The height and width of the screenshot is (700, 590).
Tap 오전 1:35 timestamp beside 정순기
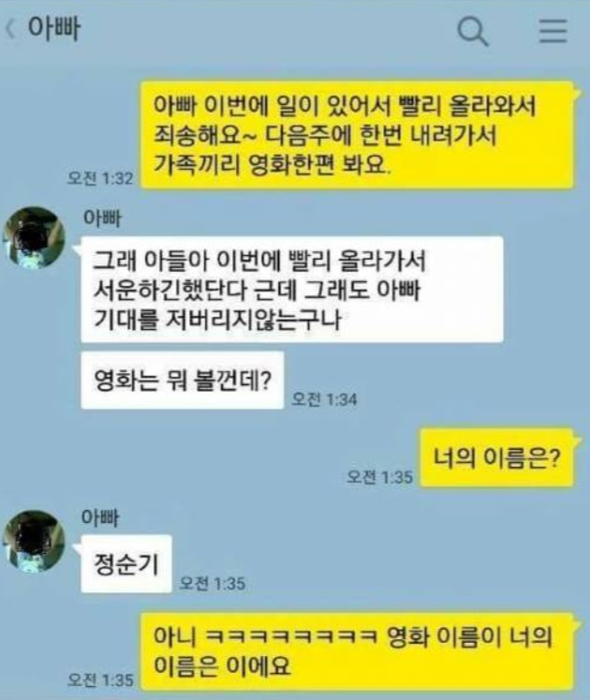212,583
